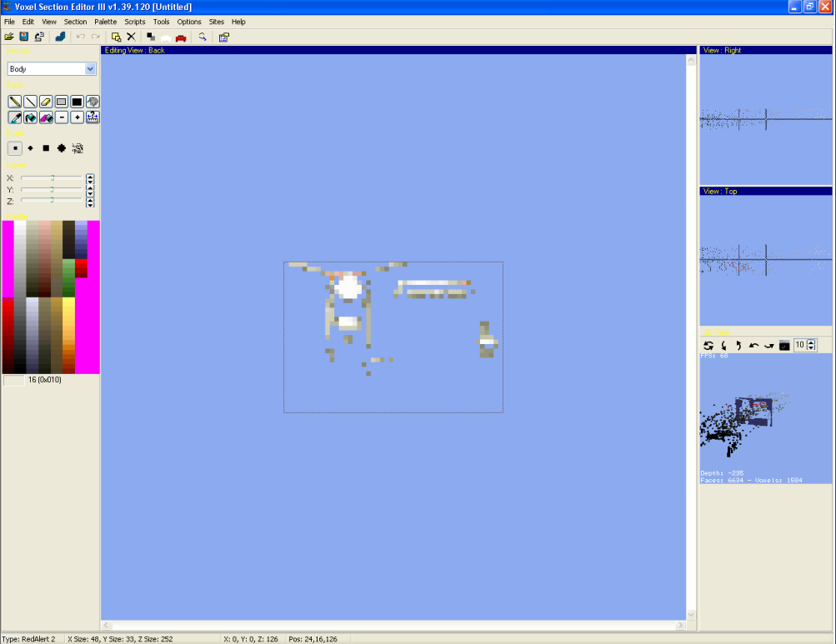
Task: Select the grey blob tool in Tools
Action: [93, 102]
